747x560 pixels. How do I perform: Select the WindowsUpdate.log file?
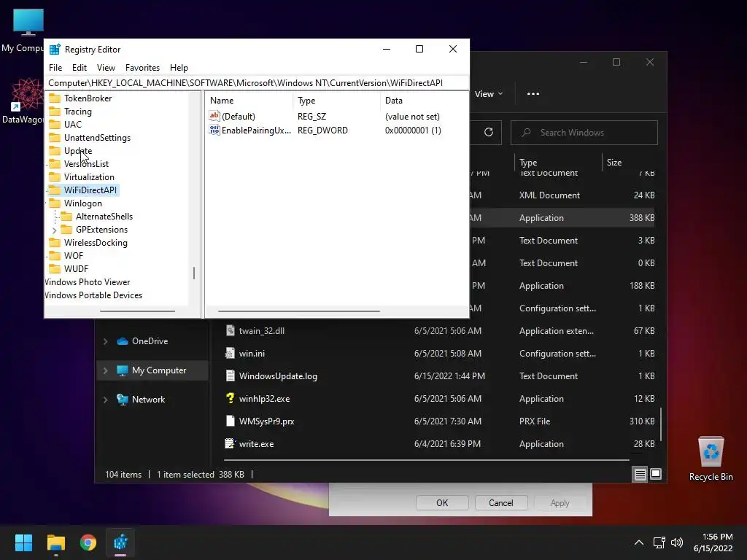point(278,376)
